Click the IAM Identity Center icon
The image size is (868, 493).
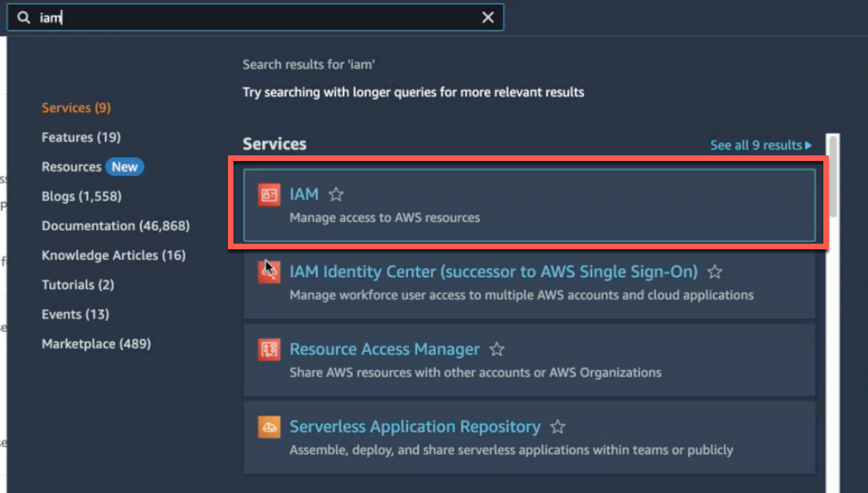269,272
